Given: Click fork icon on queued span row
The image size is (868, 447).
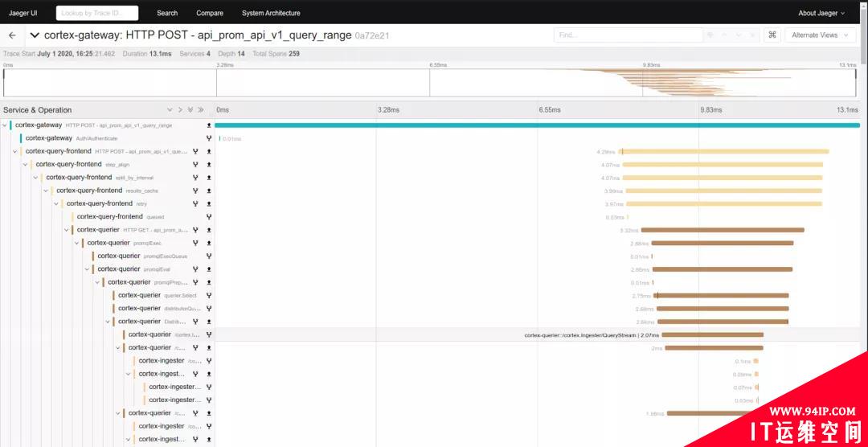Looking at the screenshot, I should 209,216.
